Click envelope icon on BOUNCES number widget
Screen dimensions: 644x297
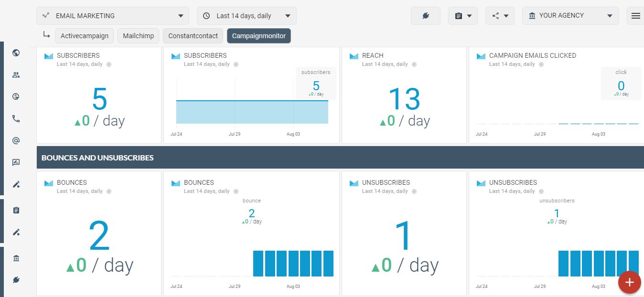pos(49,183)
